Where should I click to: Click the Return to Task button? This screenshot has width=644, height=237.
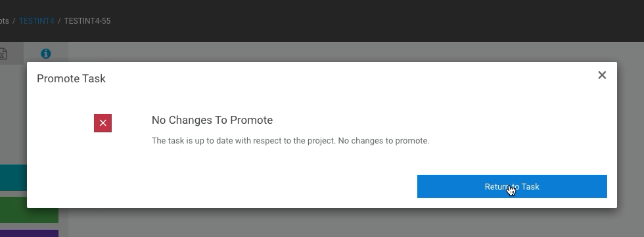[512, 186]
